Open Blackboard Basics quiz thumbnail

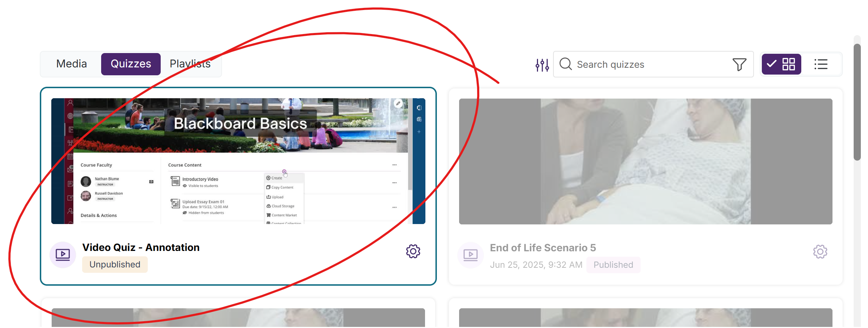tap(238, 161)
